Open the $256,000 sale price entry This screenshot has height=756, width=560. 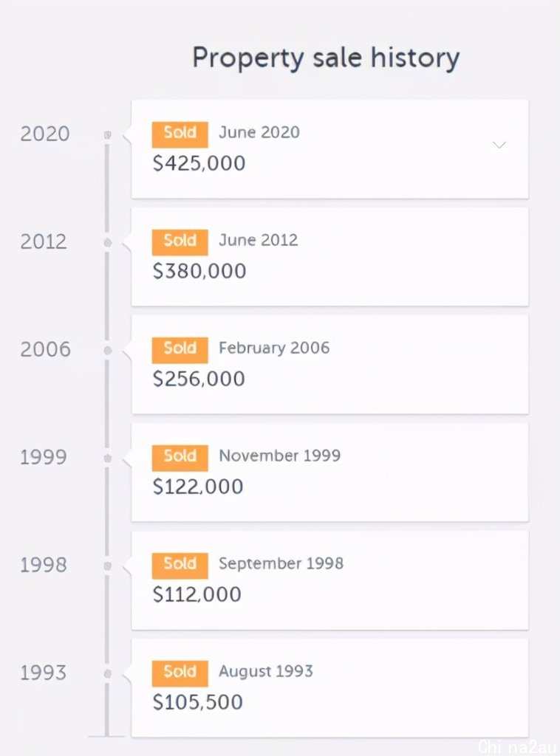(x=330, y=365)
